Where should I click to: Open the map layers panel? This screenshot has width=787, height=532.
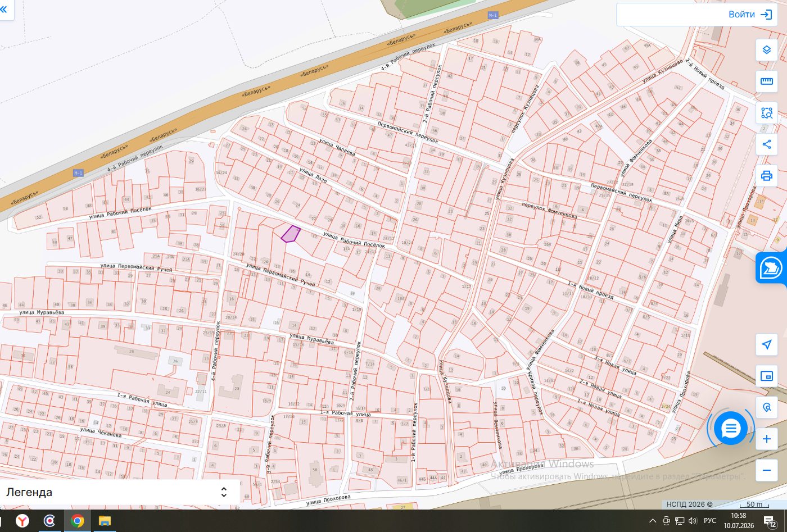click(766, 50)
